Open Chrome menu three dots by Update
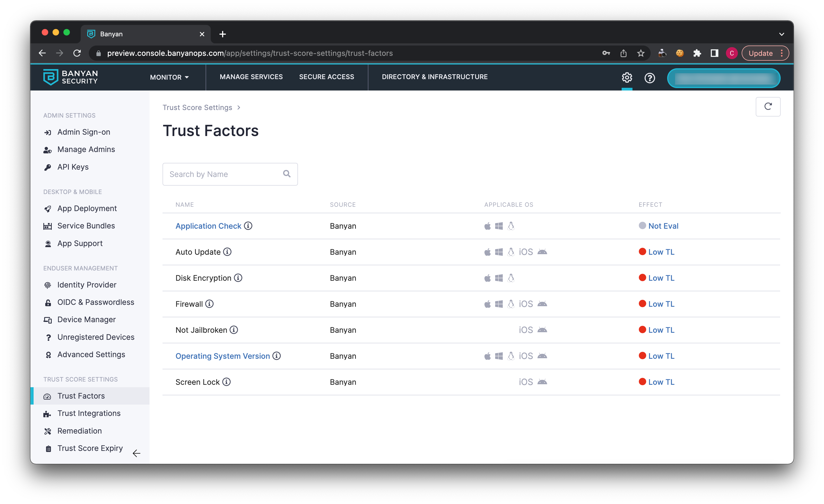 tap(781, 53)
